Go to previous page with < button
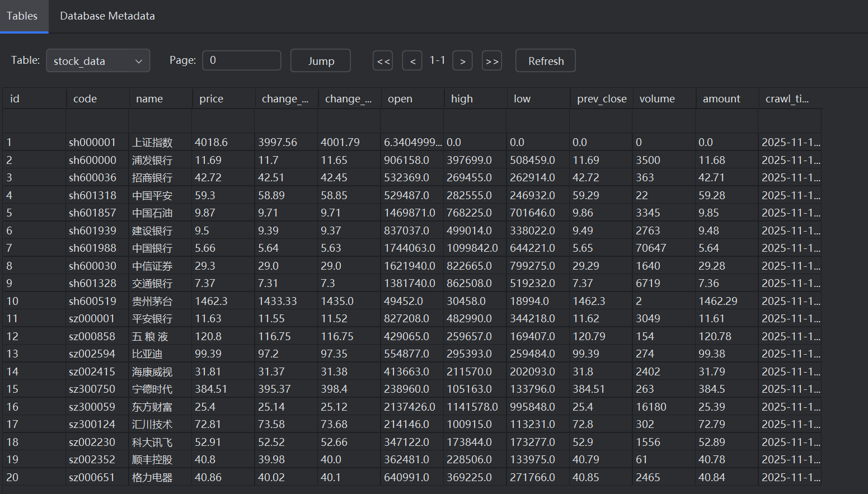 [x=412, y=61]
